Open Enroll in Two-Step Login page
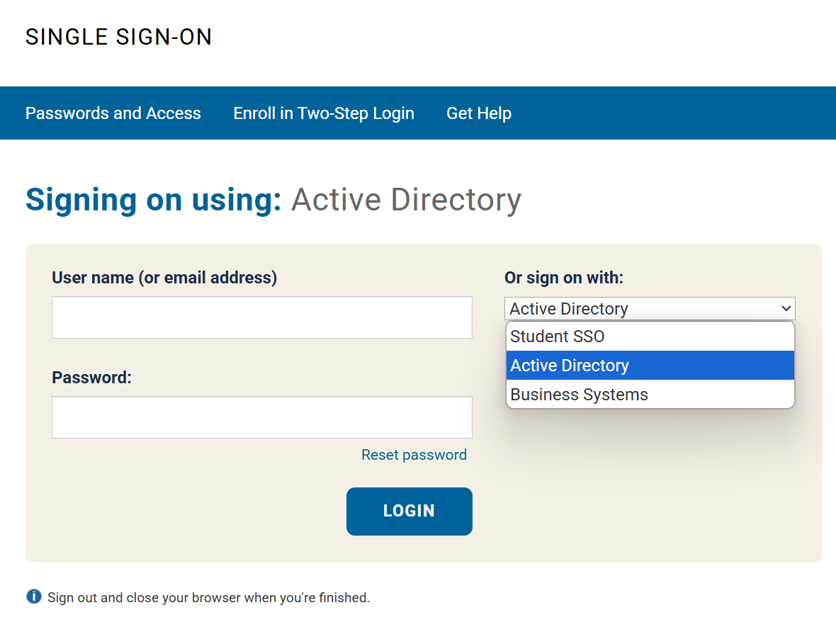The image size is (836, 644). coord(324,113)
